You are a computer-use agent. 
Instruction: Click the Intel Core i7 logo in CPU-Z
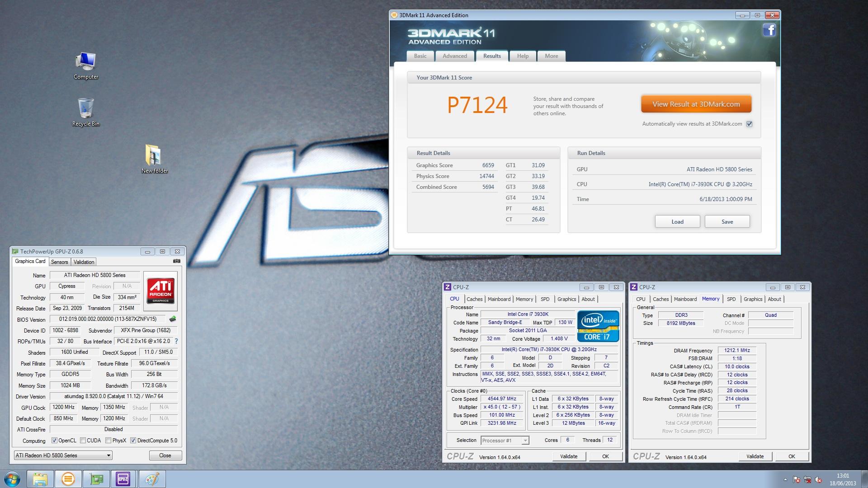598,326
